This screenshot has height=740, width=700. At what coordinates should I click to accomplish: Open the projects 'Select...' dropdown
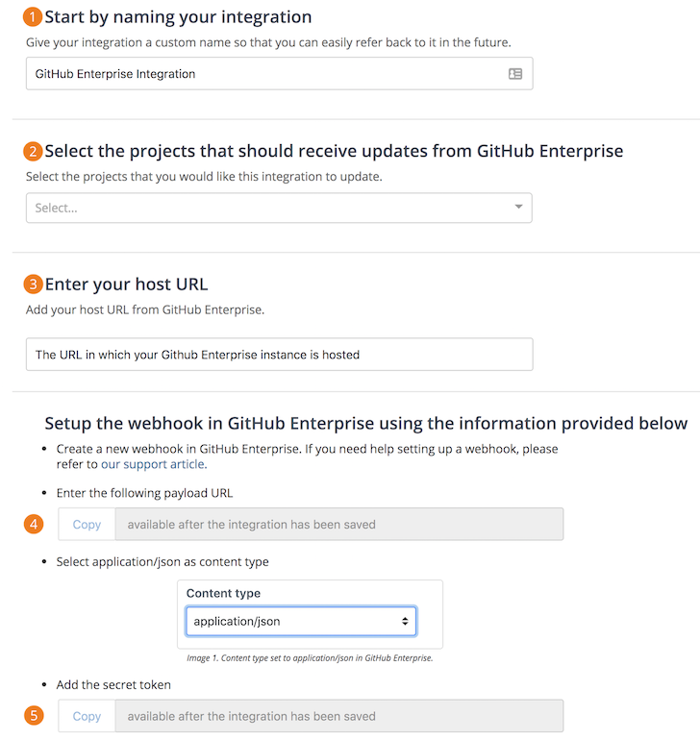tap(269, 208)
